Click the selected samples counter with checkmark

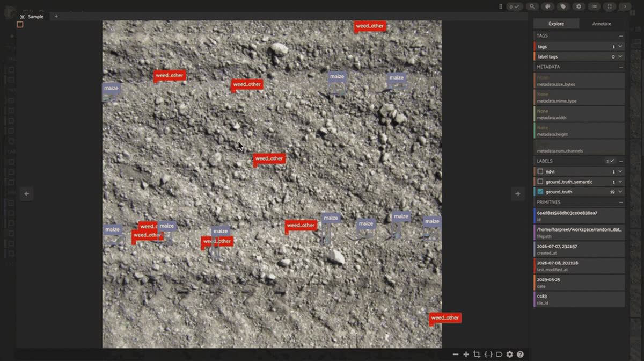515,6
